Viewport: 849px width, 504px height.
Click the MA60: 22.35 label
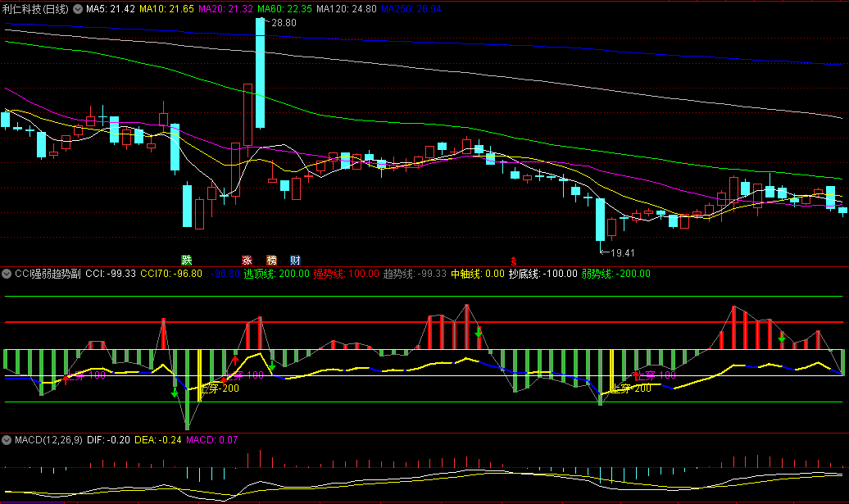pos(284,9)
